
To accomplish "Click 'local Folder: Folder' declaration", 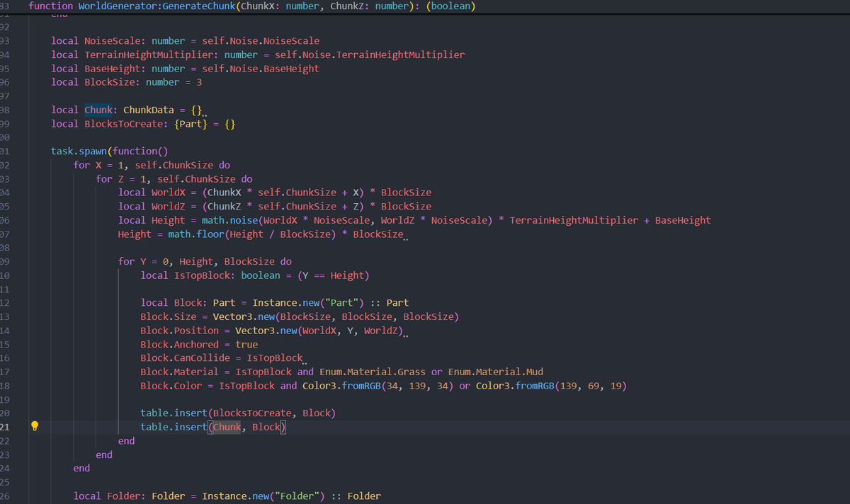I will tap(130, 496).
